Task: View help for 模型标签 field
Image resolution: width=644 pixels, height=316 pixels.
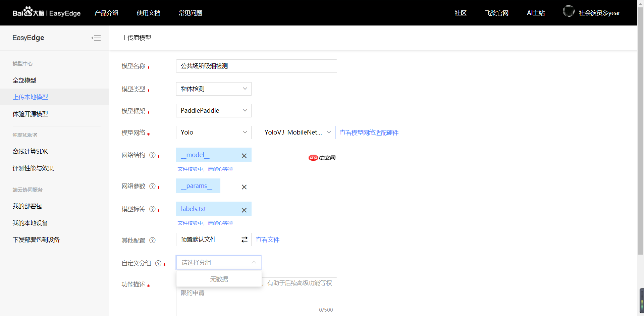Action: (x=153, y=209)
